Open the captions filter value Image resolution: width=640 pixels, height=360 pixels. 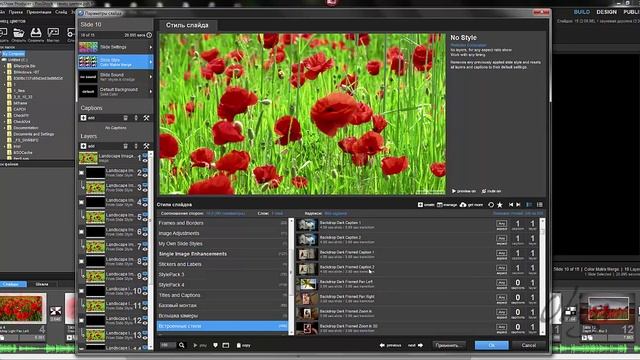[336, 213]
